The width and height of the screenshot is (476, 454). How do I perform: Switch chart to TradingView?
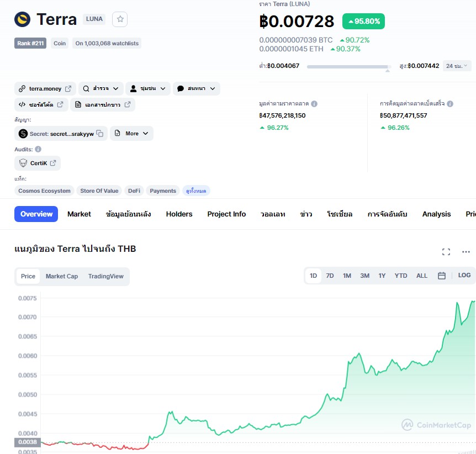[105, 276]
